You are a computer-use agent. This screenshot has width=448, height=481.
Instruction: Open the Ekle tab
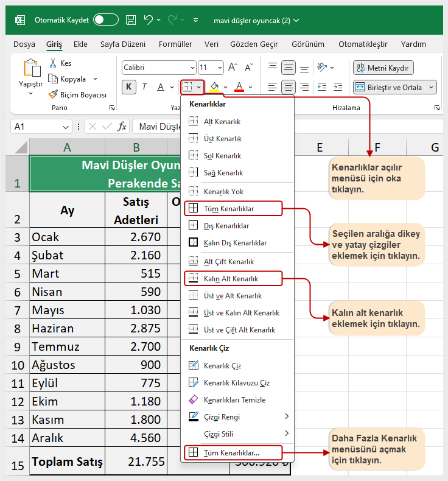(80, 44)
